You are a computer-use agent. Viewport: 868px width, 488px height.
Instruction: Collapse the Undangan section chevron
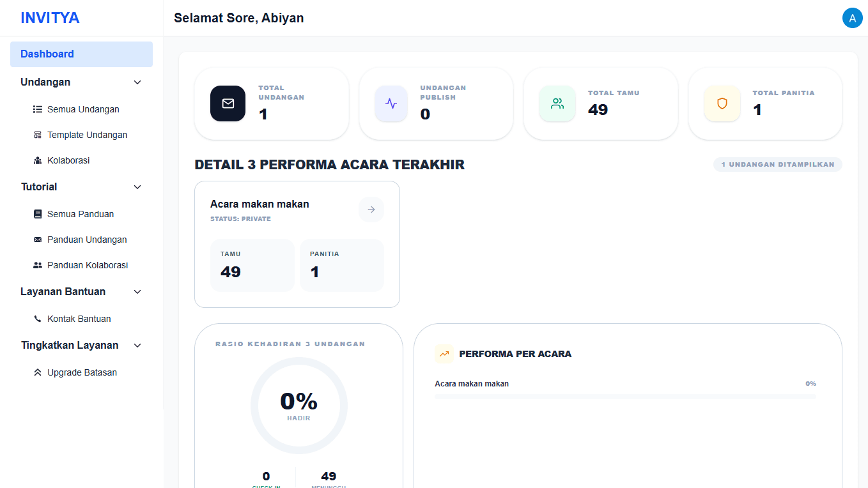pyautogui.click(x=137, y=82)
